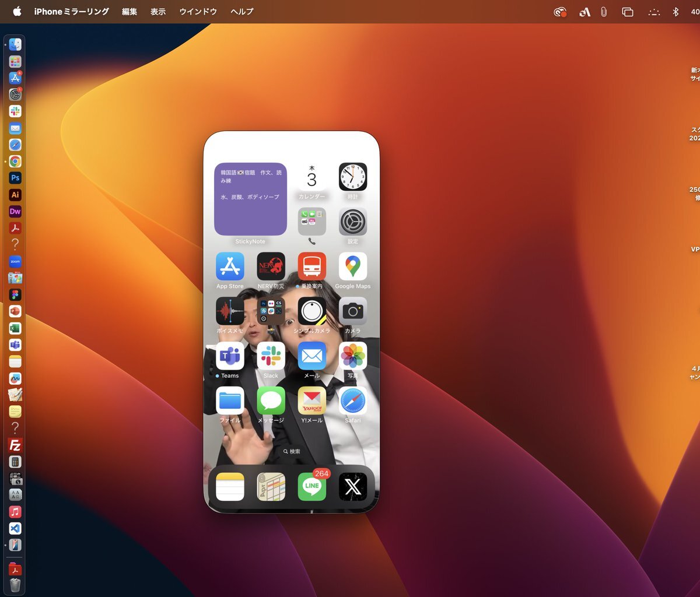This screenshot has height=597, width=700.
Task: Open Font Book from the Mac Dock
Action: pos(15,495)
